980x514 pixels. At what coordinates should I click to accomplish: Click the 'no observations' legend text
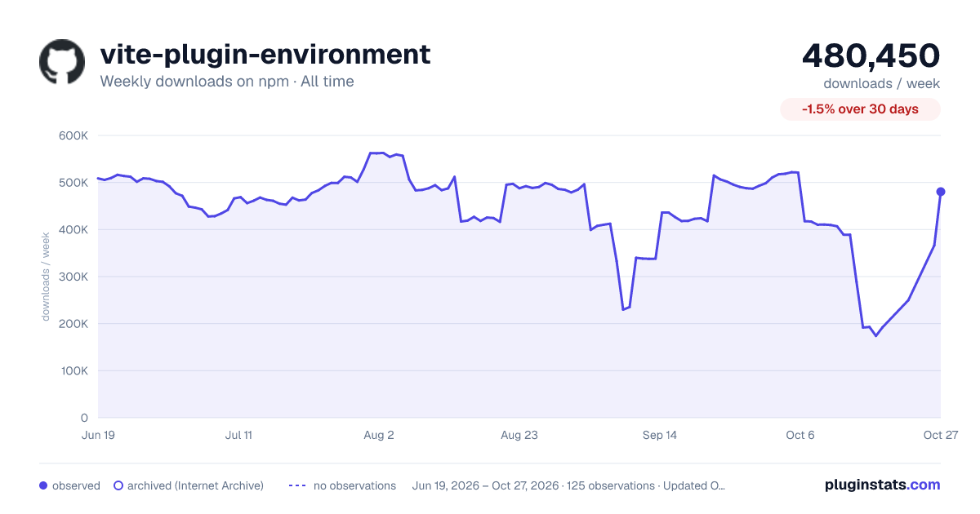(x=354, y=485)
